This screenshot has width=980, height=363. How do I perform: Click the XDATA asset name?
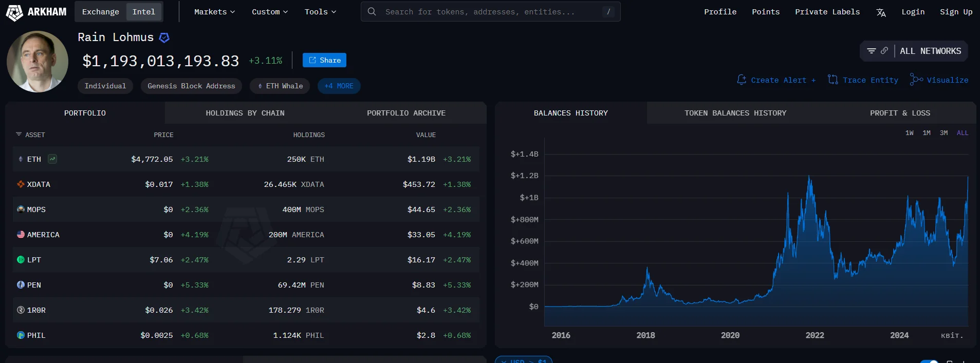(39, 184)
